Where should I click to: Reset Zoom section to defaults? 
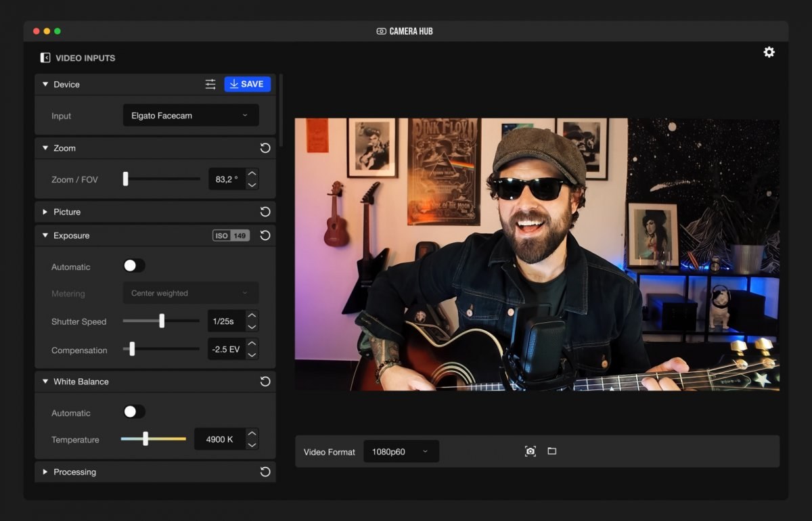pos(265,148)
